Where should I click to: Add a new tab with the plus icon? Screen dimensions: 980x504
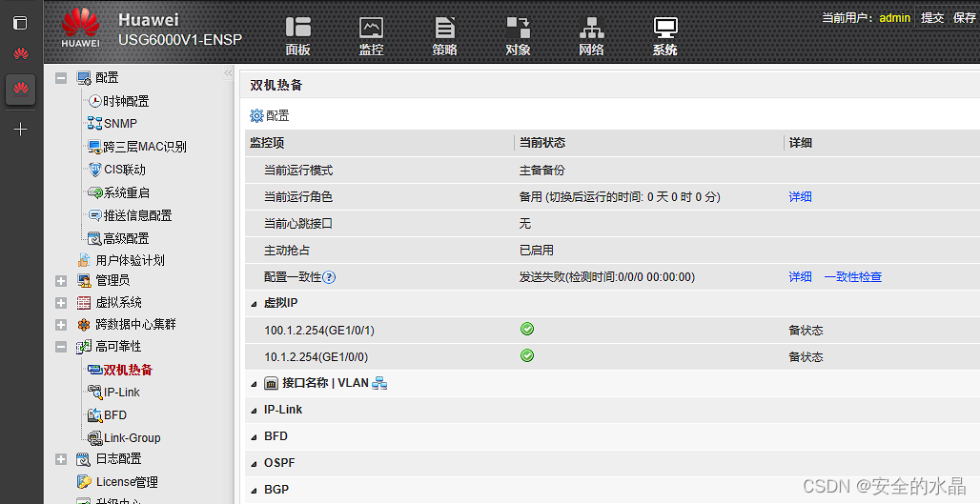coord(21,130)
